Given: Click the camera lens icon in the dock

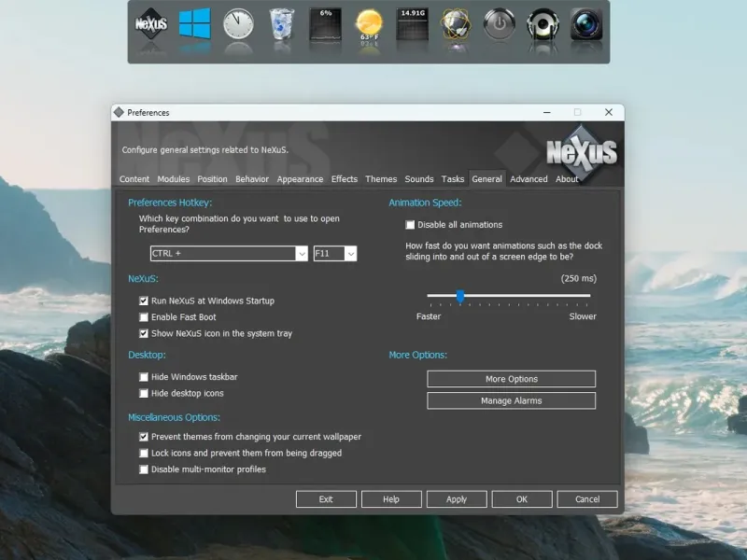Looking at the screenshot, I should click(x=586, y=24).
